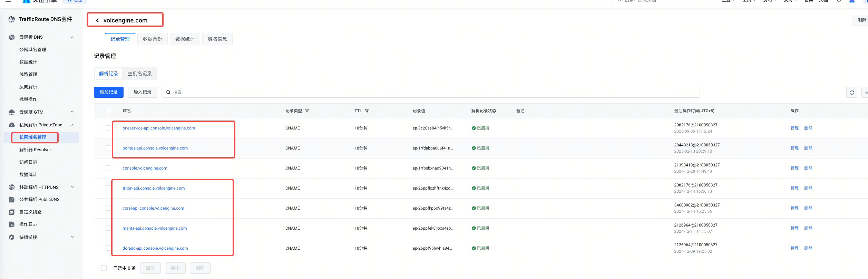Click the magnifier icon in the search box
Viewport: 868px width, 279px height.
tap(168, 92)
